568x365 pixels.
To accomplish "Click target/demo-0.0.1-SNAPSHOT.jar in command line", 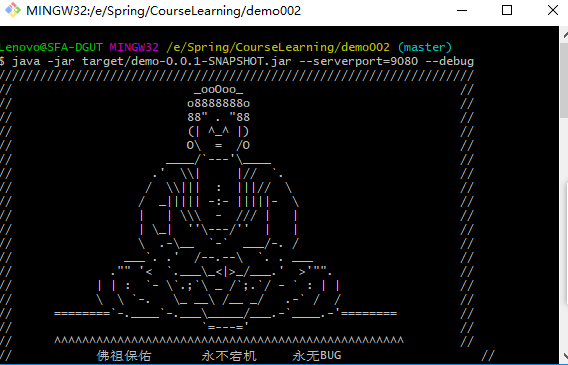I will pos(187,61).
